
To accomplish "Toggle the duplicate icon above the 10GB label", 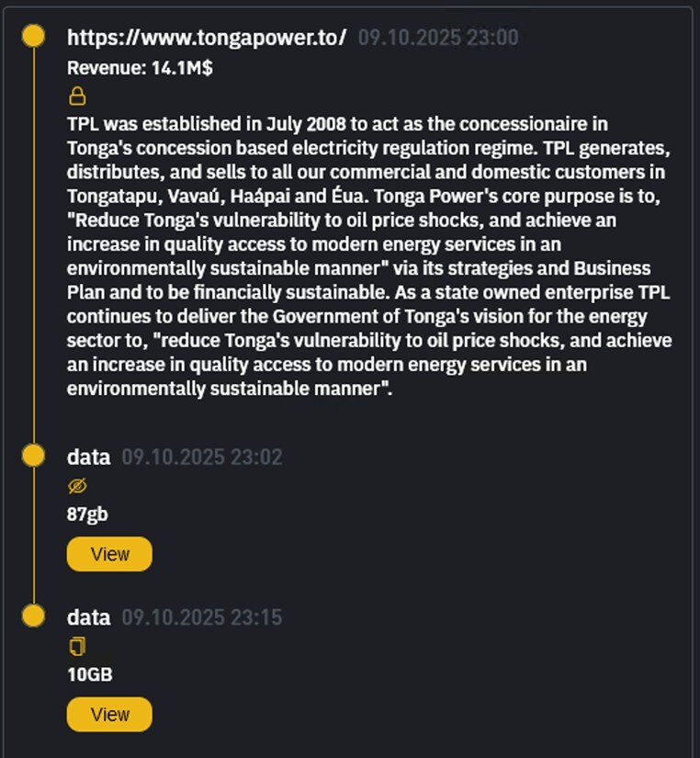I will (x=79, y=646).
